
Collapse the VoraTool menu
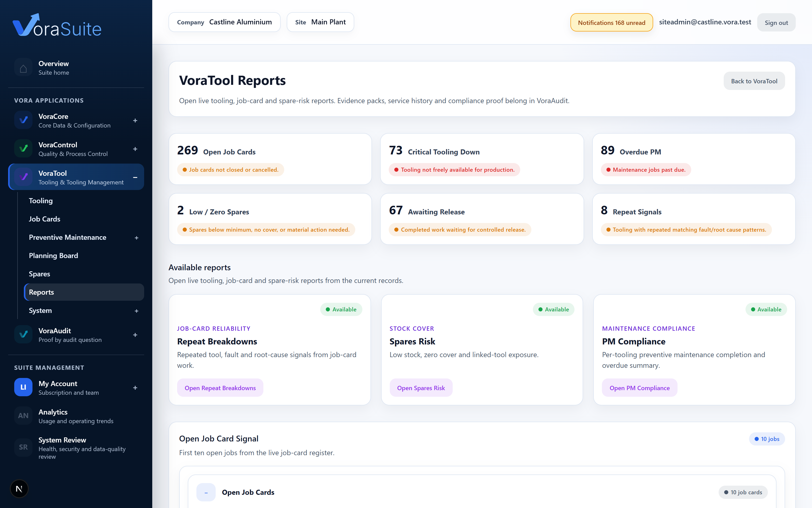click(135, 177)
